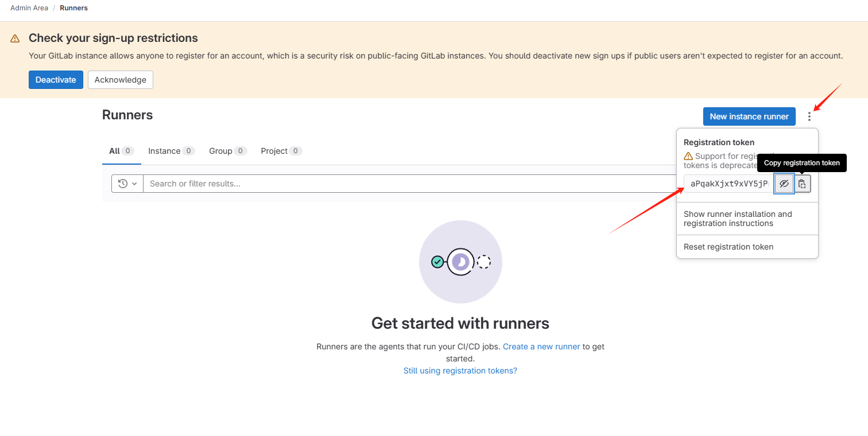Open Still using registration tokens link

tap(460, 371)
